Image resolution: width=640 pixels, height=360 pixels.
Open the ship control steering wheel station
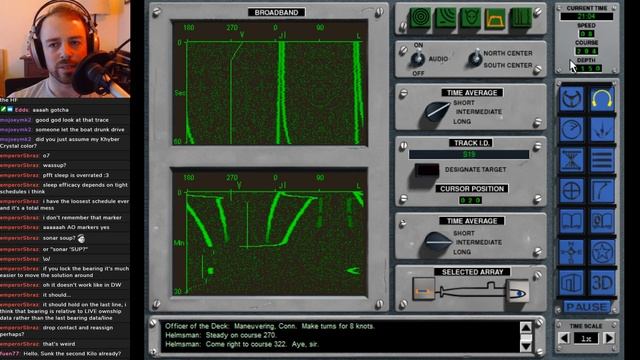tap(571, 98)
